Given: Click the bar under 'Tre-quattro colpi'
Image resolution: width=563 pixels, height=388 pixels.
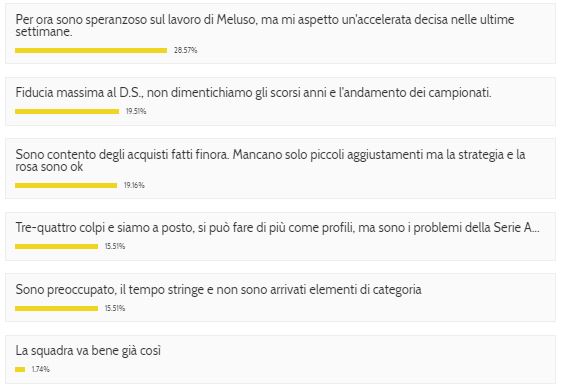Looking at the screenshot, I should [56, 247].
